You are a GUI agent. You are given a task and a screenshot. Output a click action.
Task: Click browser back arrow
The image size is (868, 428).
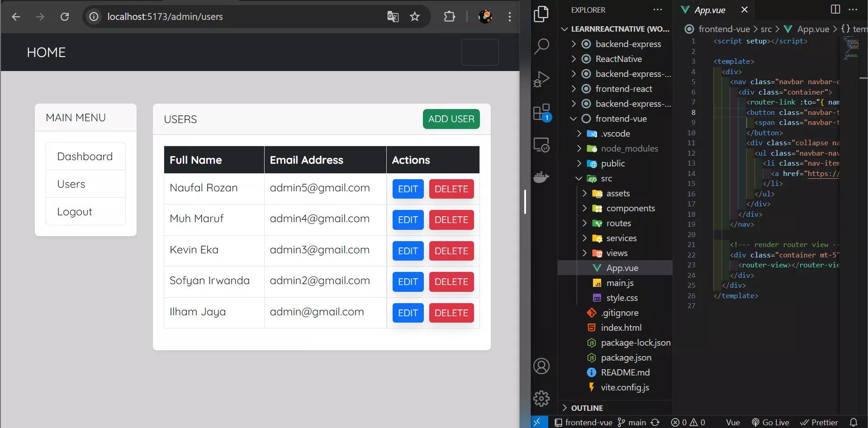click(x=16, y=17)
